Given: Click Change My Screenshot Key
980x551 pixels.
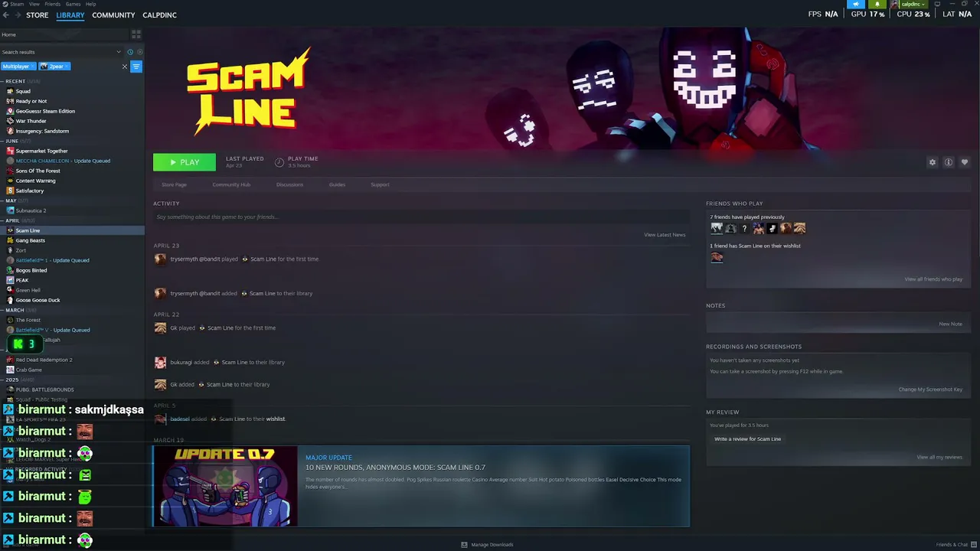Looking at the screenshot, I should pyautogui.click(x=930, y=390).
